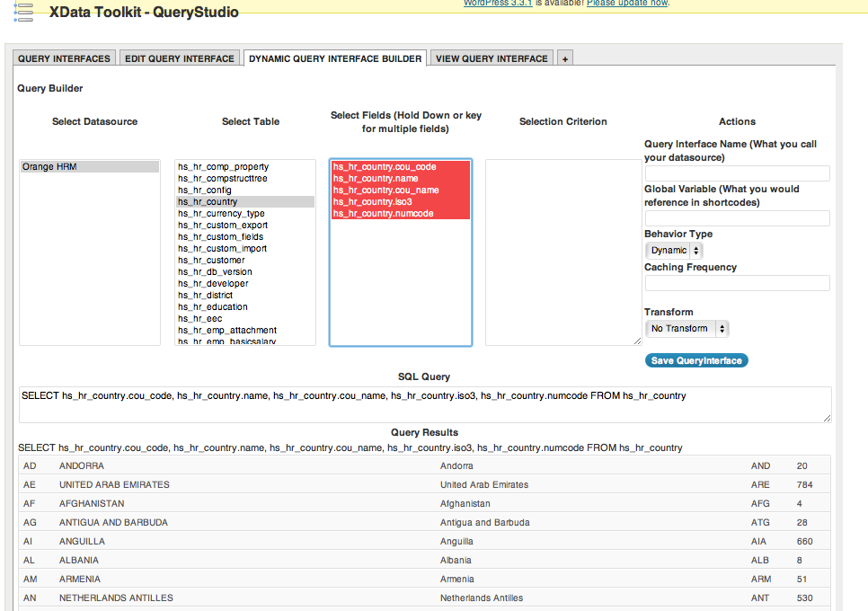Viewport: 868px width, 611px height.
Task: Choose hs_hr_comp_property table
Action: click(245, 166)
